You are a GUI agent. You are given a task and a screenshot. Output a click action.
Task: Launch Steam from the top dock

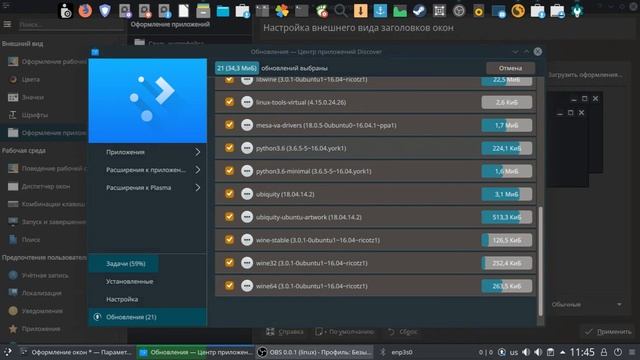pos(419,10)
